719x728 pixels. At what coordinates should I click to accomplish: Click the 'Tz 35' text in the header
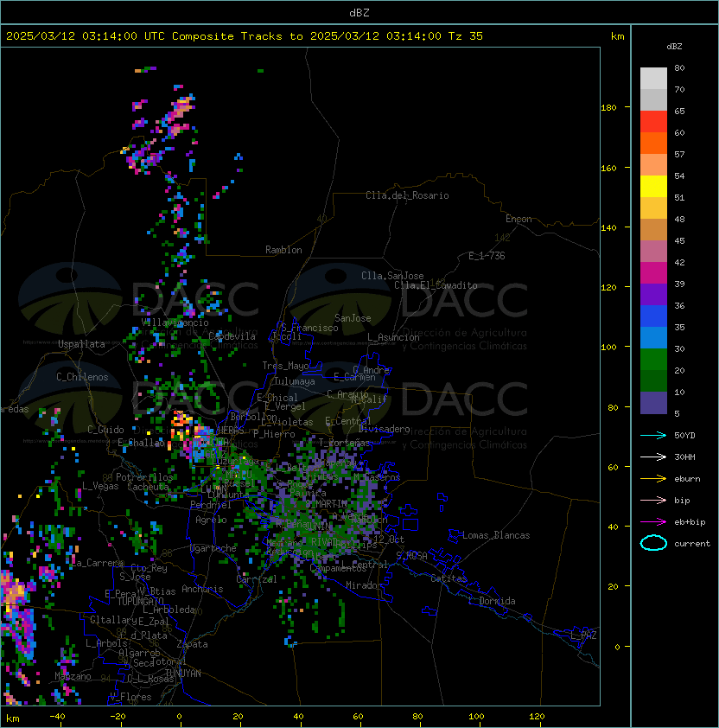466,36
